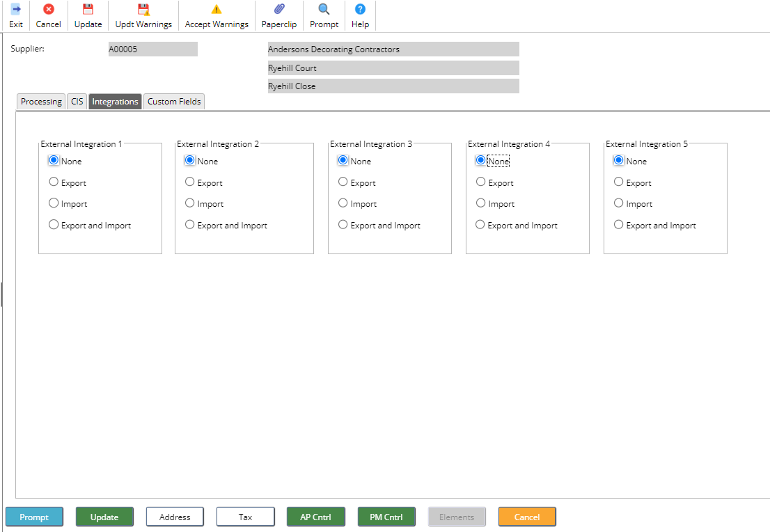Screen dimensions: 770x532
Task: Choose Export and Import for External Integration 3
Action: [343, 224]
